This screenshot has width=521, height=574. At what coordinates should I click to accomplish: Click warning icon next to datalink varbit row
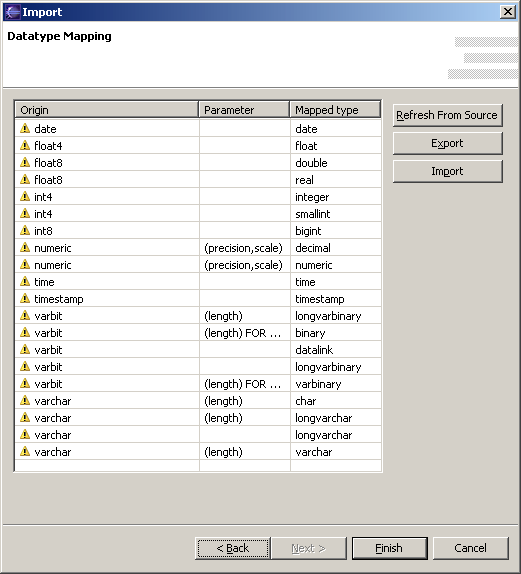point(25,350)
